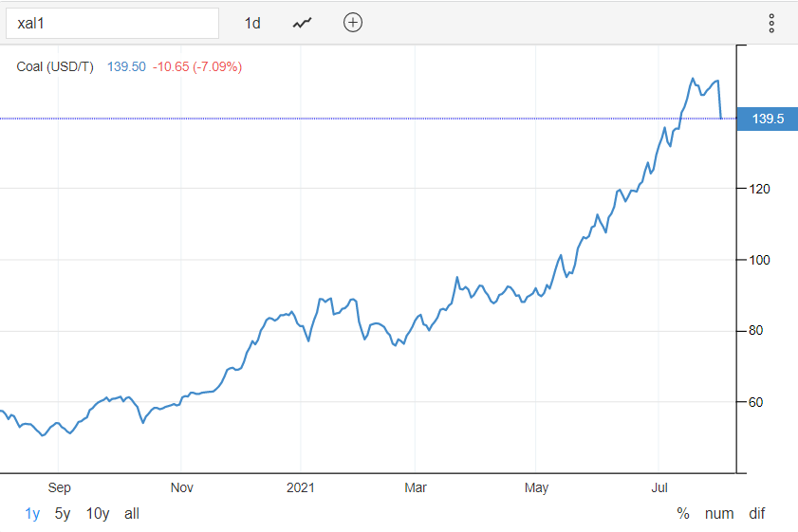Image resolution: width=798 pixels, height=532 pixels.
Task: Enable the dif display mode
Action: [756, 513]
